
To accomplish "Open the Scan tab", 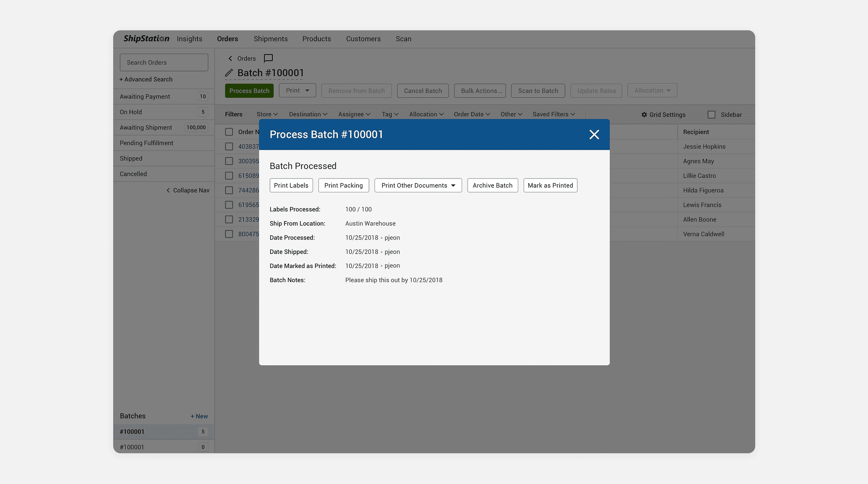I will 403,39.
